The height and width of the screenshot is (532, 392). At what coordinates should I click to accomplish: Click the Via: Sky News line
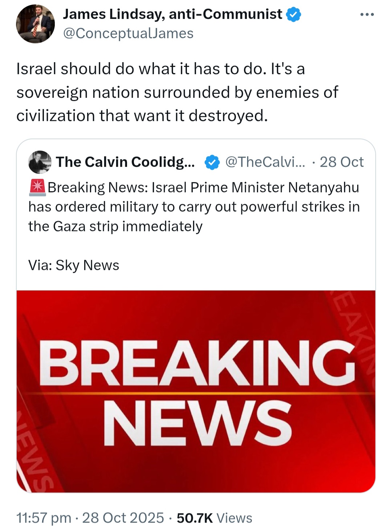pos(74,265)
